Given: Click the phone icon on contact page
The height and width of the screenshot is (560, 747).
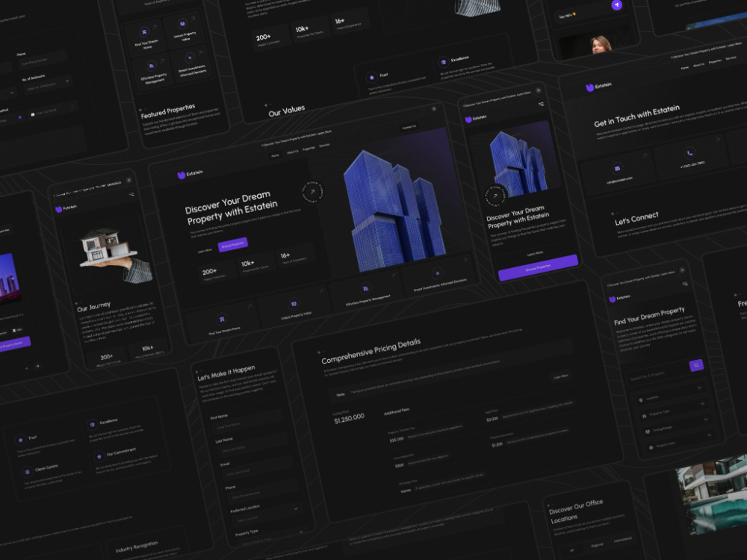Looking at the screenshot, I should click(689, 153).
